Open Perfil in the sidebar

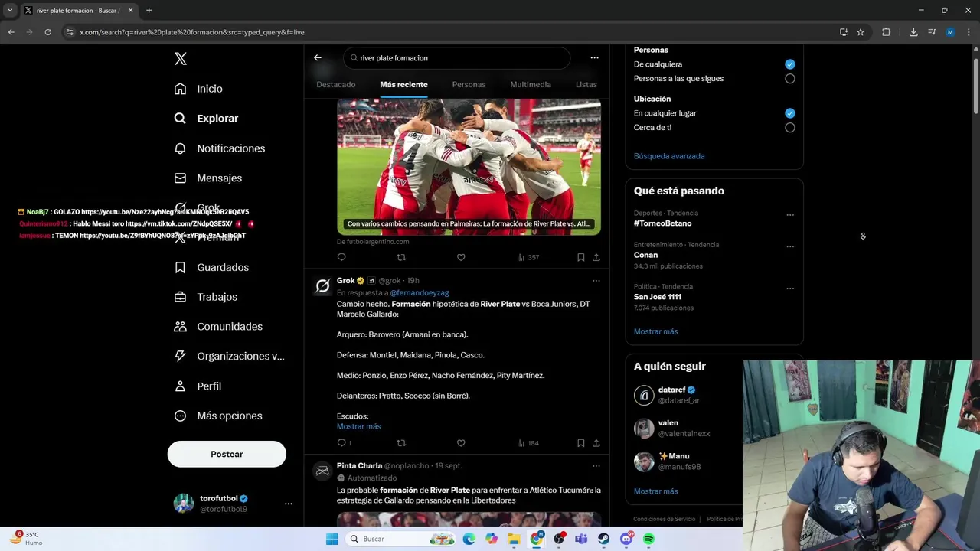(x=198, y=386)
